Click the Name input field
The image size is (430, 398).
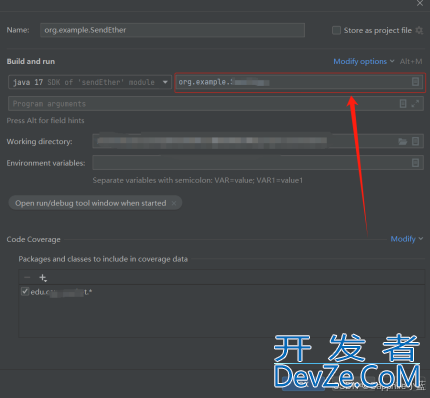coord(172,30)
